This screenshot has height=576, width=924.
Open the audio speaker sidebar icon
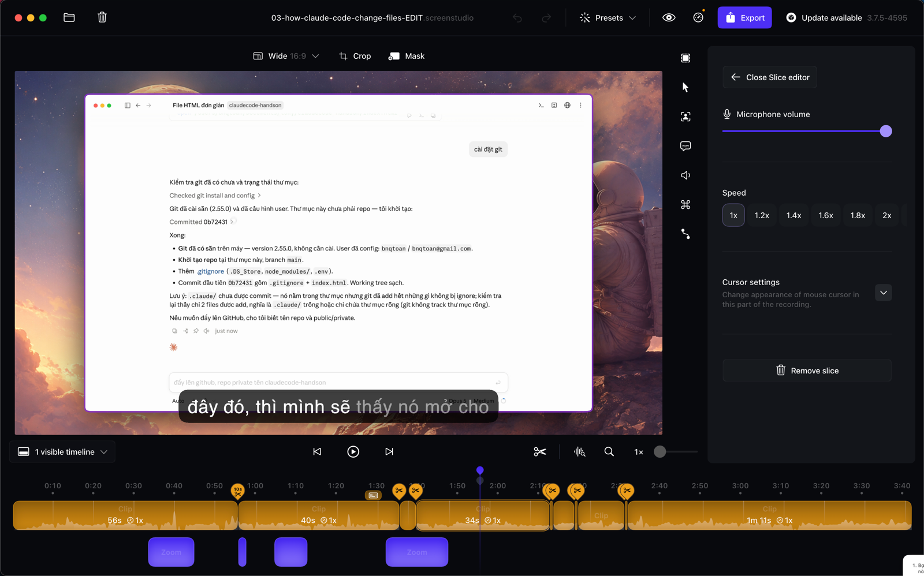(x=685, y=175)
